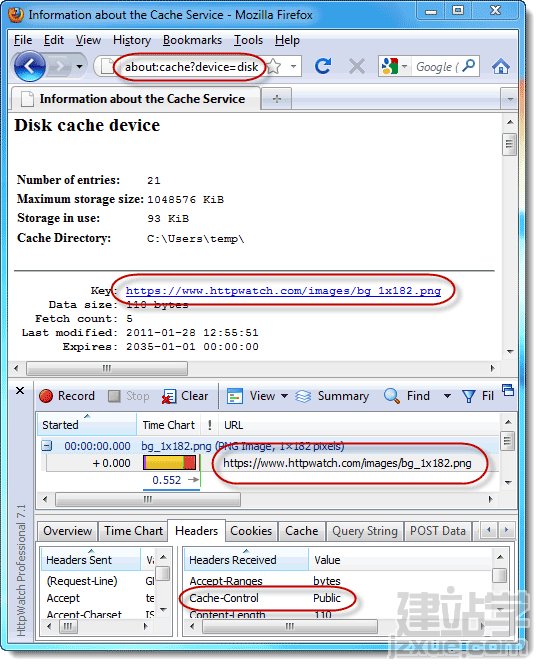Open a new tab with plus button
Screen dimensions: 541x666
pos(276,99)
